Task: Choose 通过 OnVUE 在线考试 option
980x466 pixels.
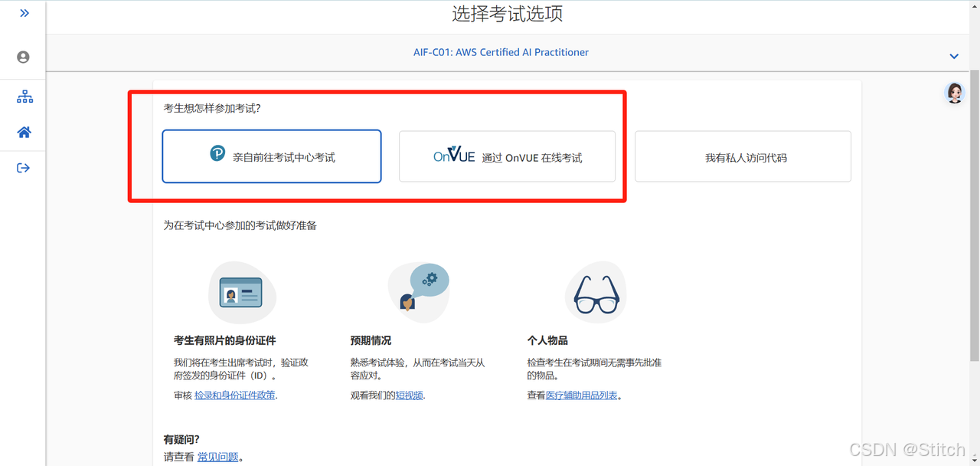Action: [x=507, y=156]
